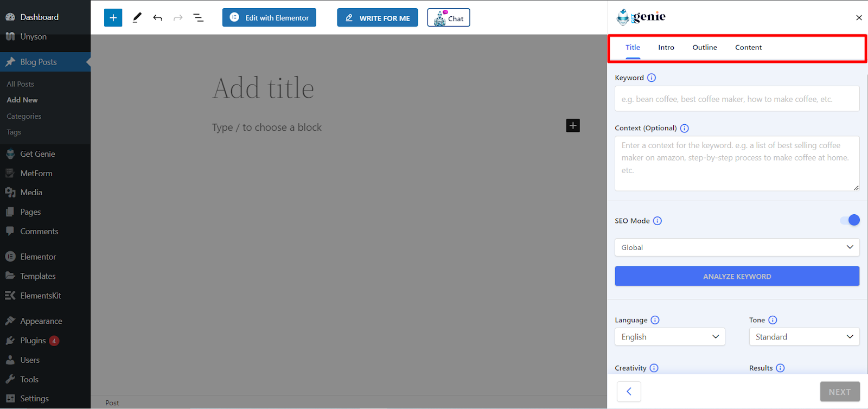Focus the Keyword input field
Screen dimensions: 868x409
click(737, 99)
